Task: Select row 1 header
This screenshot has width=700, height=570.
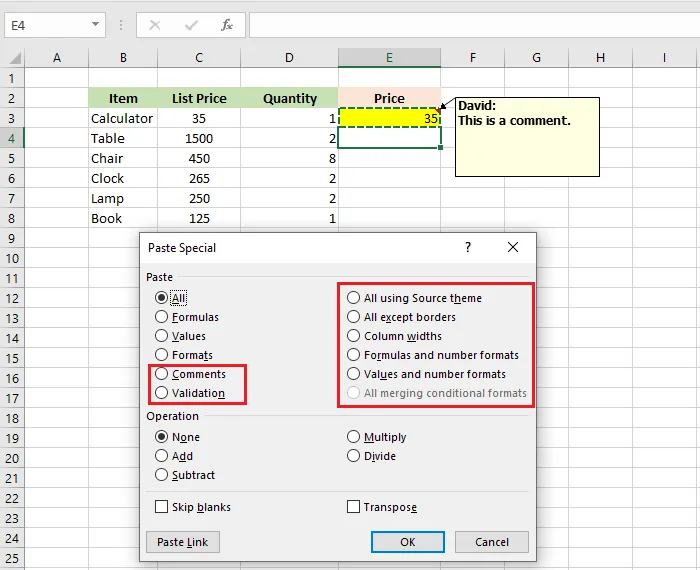Action: coord(12,79)
